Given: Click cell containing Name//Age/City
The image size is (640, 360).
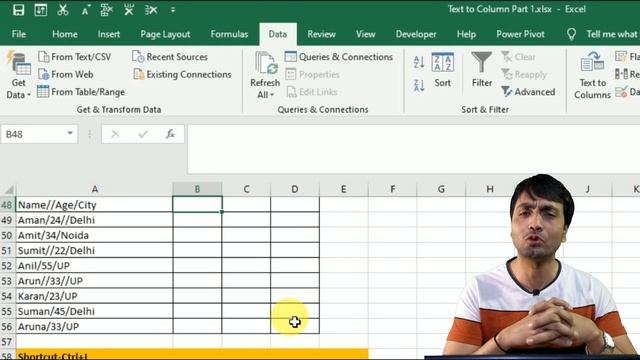Looking at the screenshot, I should [94, 204].
